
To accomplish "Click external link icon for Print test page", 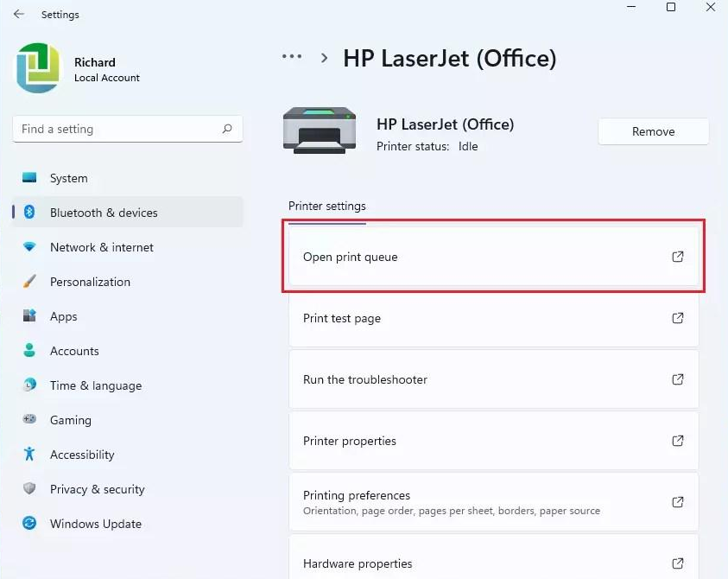I will pos(678,318).
